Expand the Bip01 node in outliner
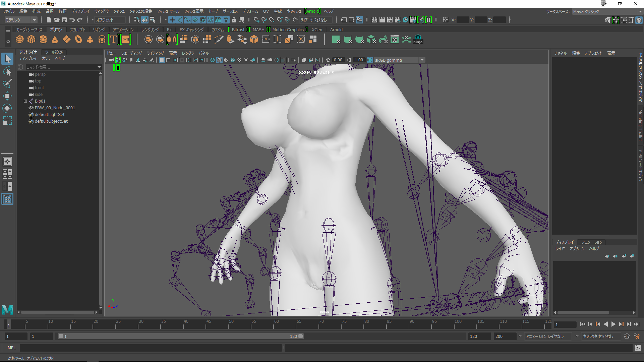 coord(25,101)
